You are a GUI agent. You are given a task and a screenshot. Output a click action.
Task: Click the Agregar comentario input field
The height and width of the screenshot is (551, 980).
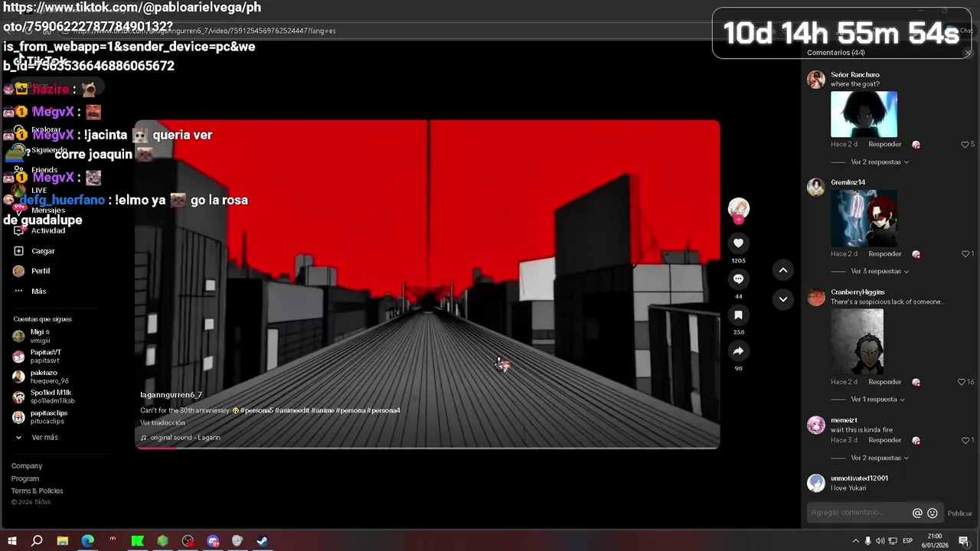(x=857, y=513)
